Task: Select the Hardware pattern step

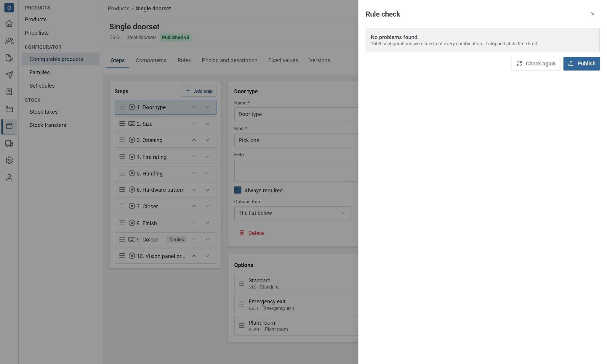Action: pos(165,190)
